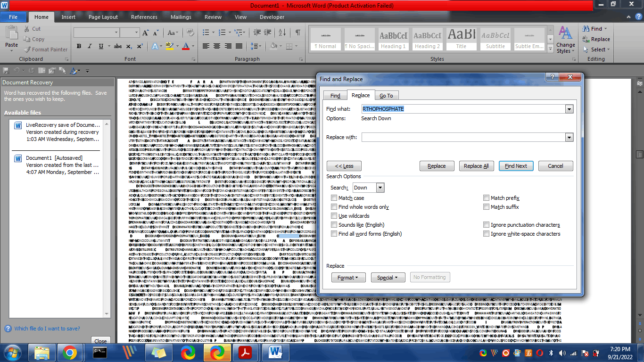Image resolution: width=644 pixels, height=362 pixels.
Task: Click Replace in the Editing group
Action: (596, 39)
